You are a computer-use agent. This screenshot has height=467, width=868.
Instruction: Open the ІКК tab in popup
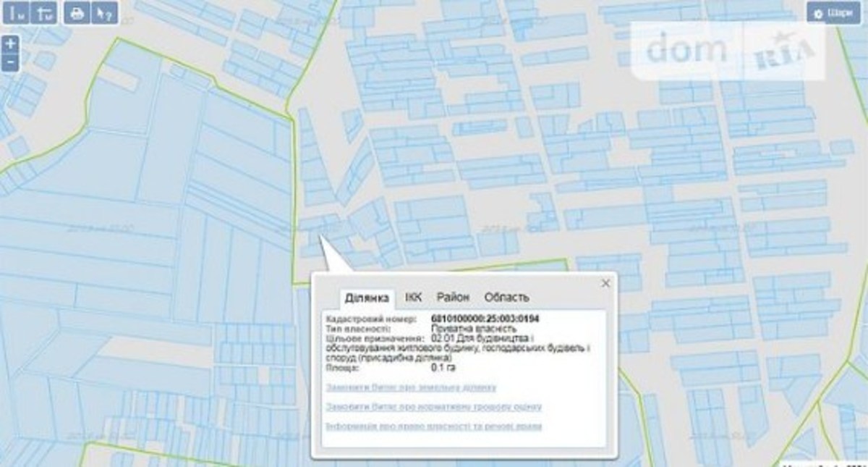(x=414, y=298)
